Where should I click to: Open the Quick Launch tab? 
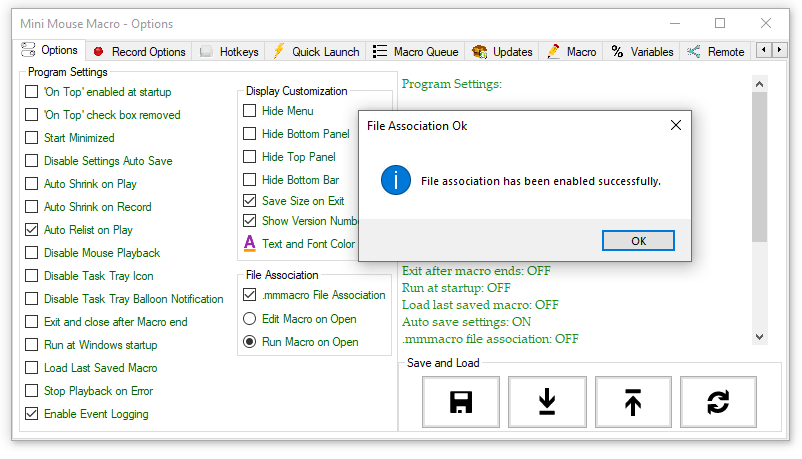(316, 51)
